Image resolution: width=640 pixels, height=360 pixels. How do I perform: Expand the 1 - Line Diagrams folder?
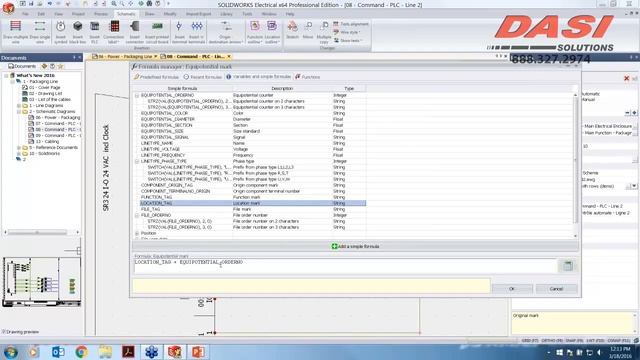pos(19,105)
